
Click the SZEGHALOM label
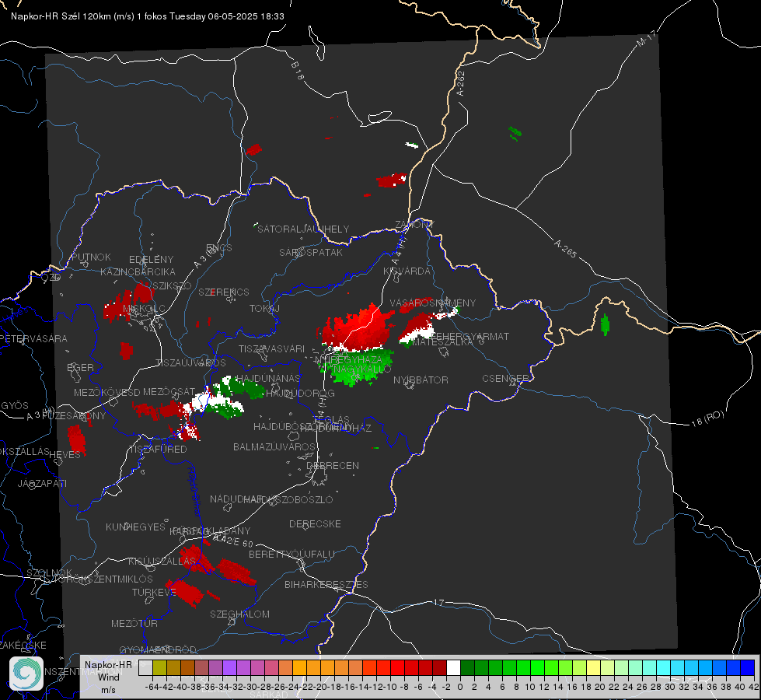pos(239,614)
